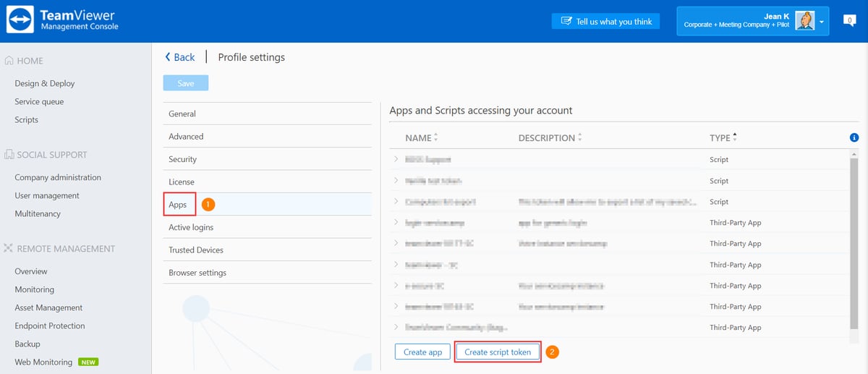Sort by the Type column arrows
This screenshot has width=868, height=374.
(x=736, y=137)
